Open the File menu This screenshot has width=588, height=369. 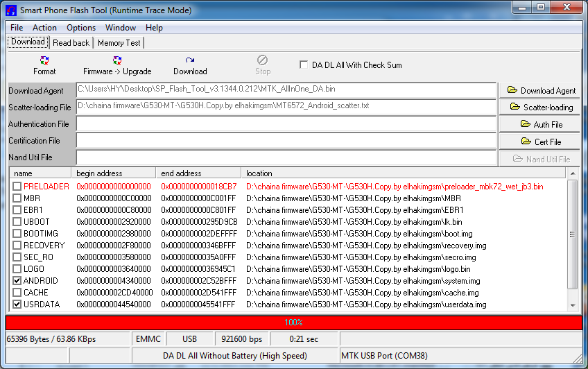pos(17,28)
